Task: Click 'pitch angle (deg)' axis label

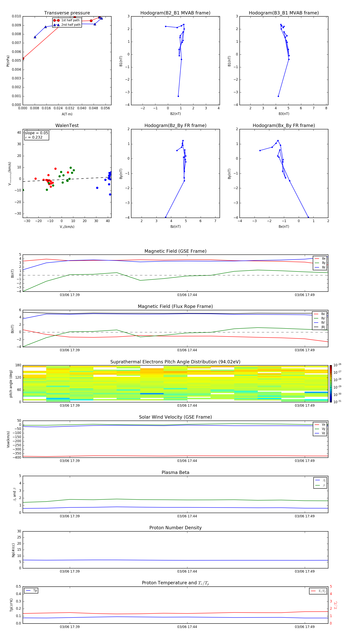Action: (11, 384)
